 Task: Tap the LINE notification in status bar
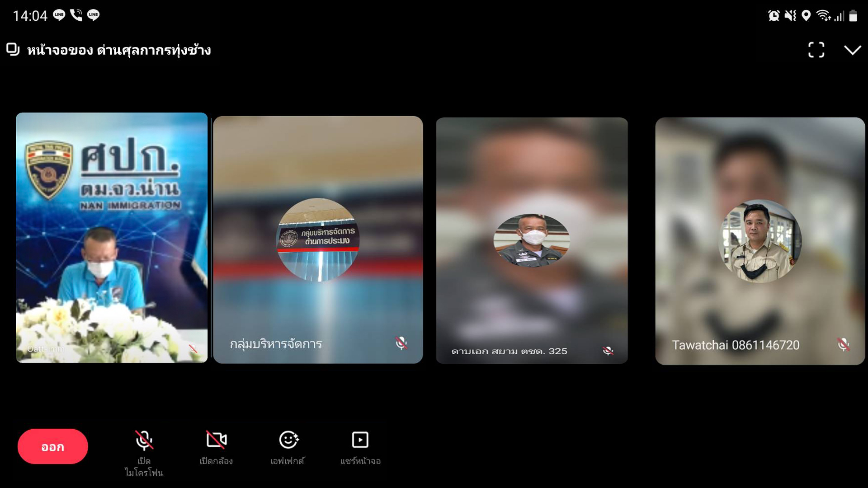pos(59,15)
